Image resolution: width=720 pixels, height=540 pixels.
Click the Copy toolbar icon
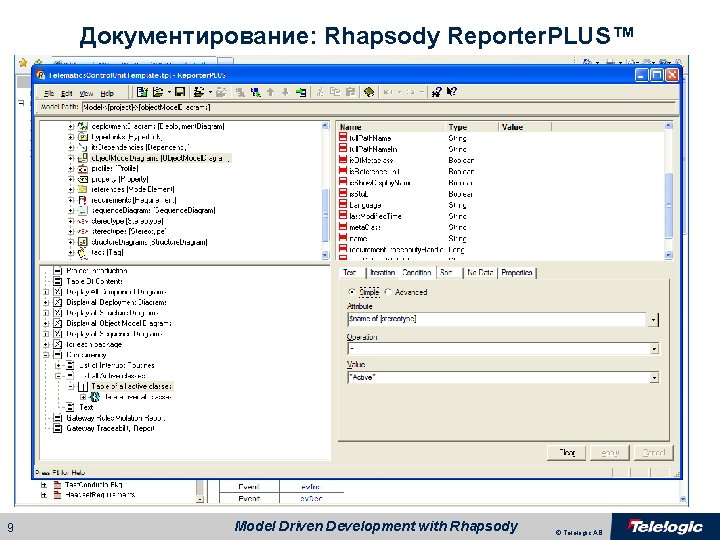[335, 92]
